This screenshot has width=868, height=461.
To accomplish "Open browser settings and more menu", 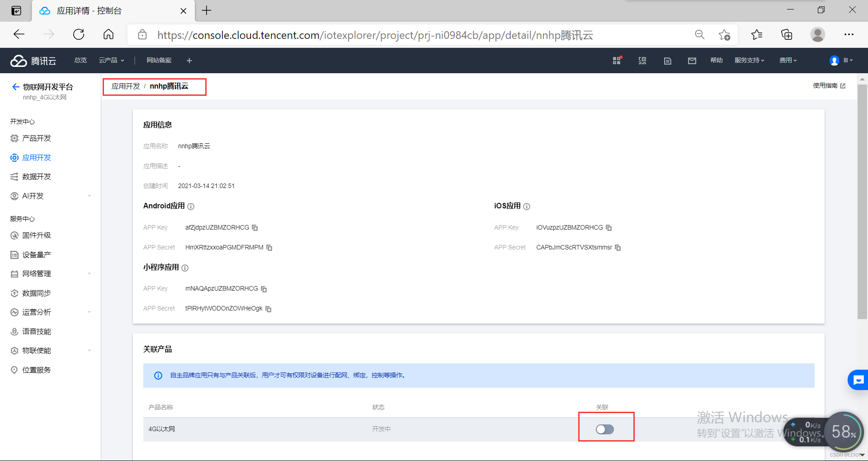I will click(x=849, y=34).
